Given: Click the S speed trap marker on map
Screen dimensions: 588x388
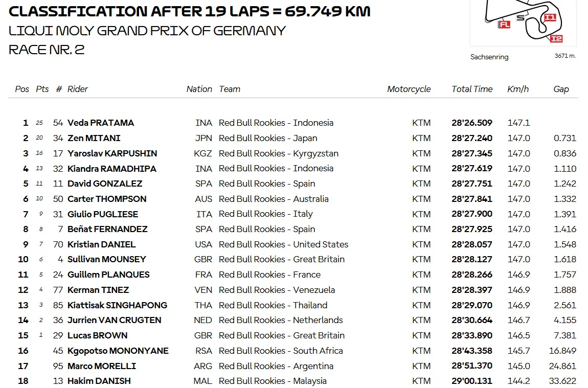Looking at the screenshot, I should click(521, 17).
